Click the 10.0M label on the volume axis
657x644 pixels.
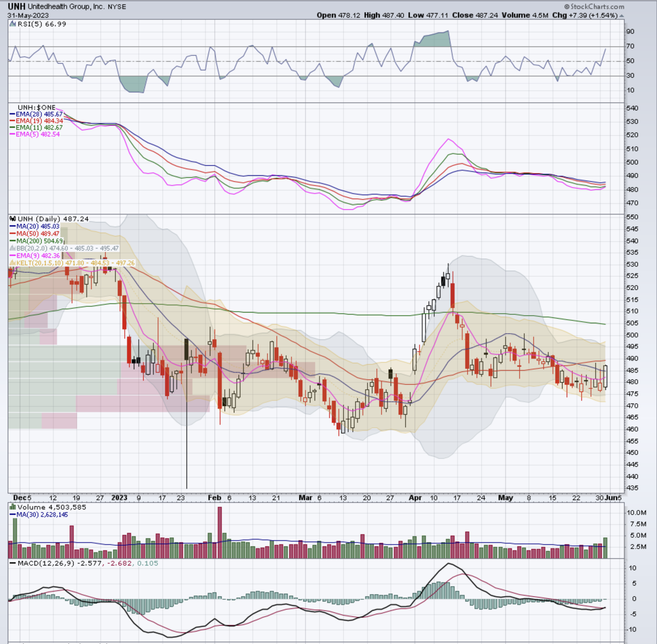point(637,513)
